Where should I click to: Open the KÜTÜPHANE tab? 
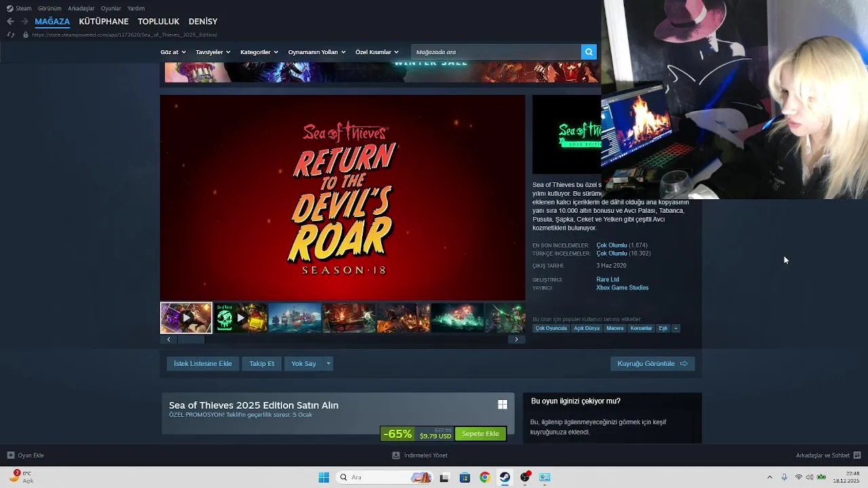tap(104, 22)
